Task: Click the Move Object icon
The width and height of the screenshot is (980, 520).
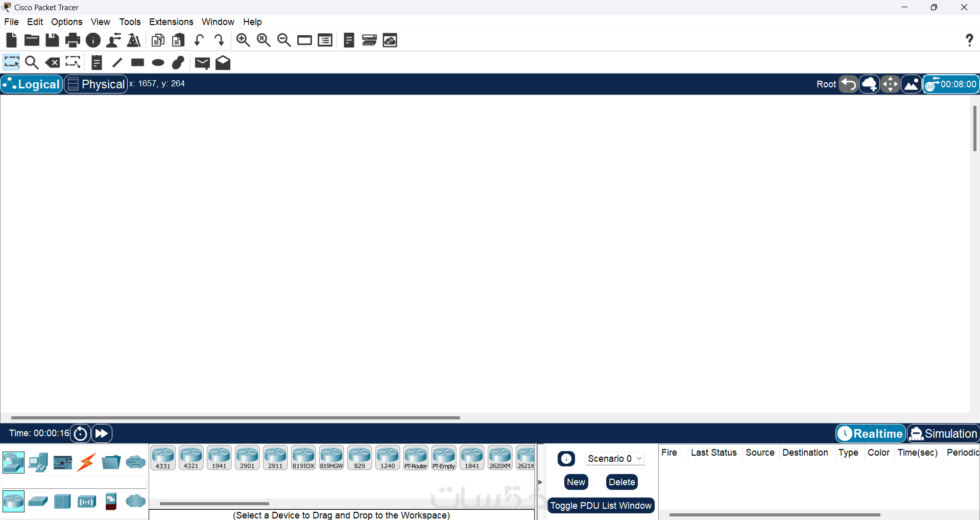Action: click(890, 84)
